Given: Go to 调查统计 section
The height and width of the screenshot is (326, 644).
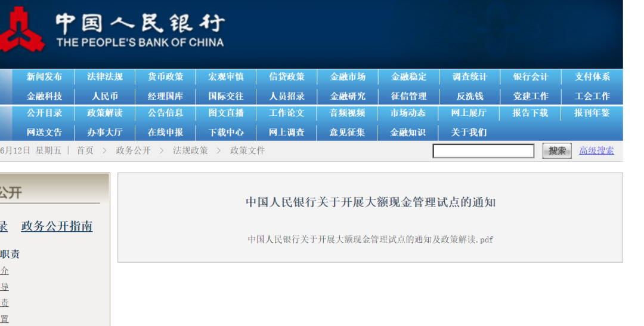Looking at the screenshot, I should coord(470,77).
